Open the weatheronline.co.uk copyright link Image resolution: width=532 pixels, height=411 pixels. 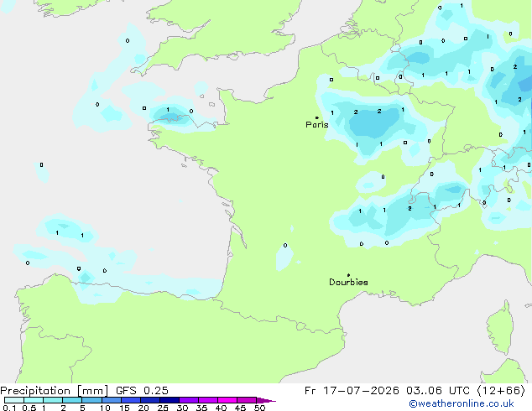pos(461,403)
